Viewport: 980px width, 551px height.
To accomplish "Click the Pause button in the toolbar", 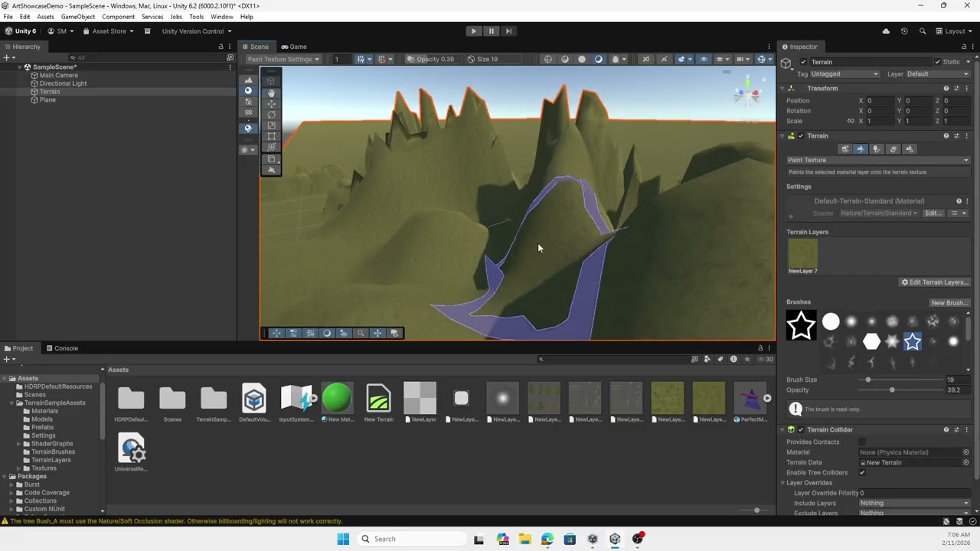I will pos(492,31).
